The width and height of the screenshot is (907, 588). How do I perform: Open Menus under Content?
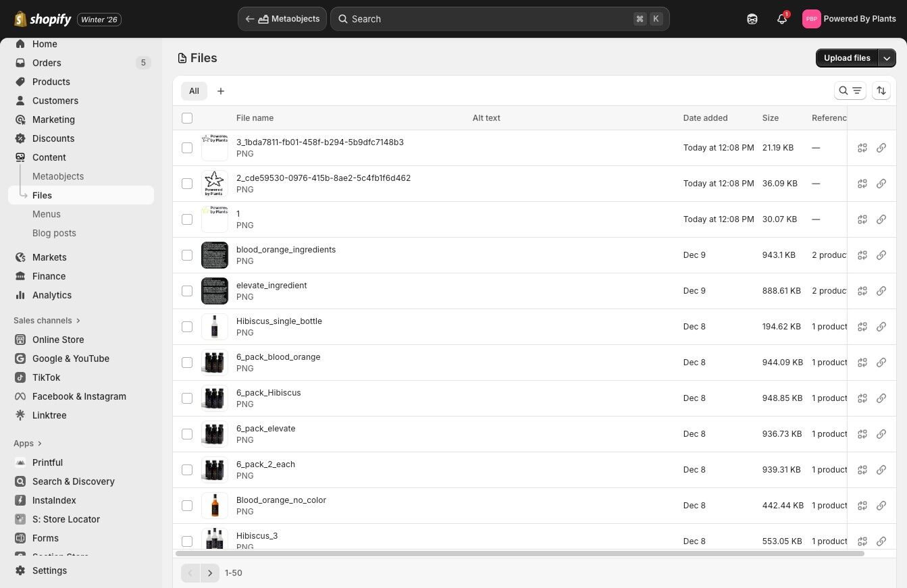[x=47, y=214]
